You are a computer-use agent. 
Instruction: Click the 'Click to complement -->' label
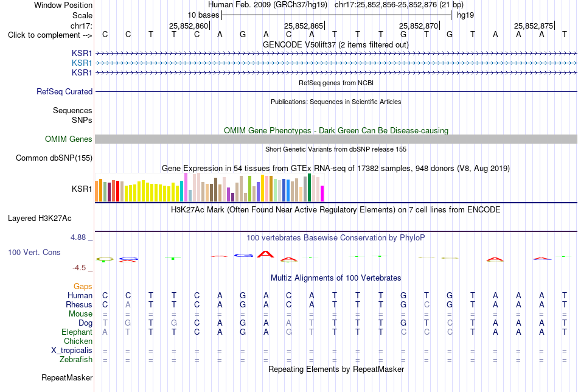click(50, 35)
